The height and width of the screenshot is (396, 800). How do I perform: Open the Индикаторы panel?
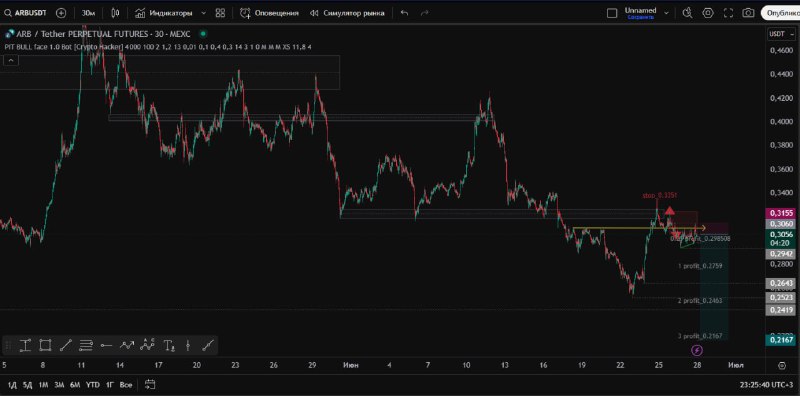[x=163, y=13]
